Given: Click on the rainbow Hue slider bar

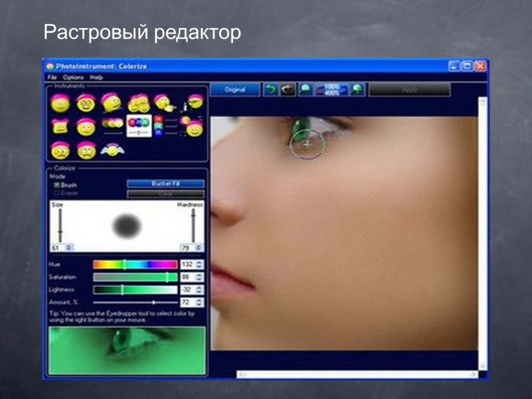Looking at the screenshot, I should click(135, 264).
